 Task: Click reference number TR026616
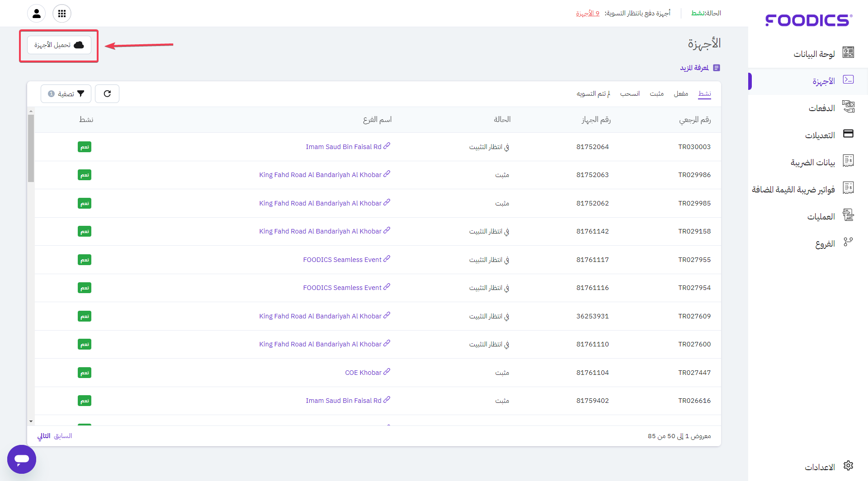click(x=694, y=401)
